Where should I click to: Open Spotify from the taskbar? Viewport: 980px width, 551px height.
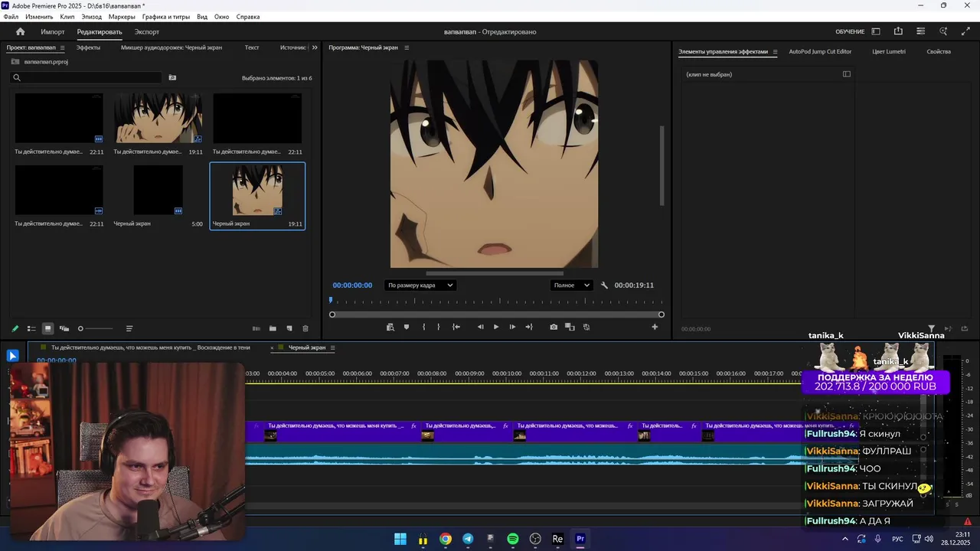click(x=513, y=539)
